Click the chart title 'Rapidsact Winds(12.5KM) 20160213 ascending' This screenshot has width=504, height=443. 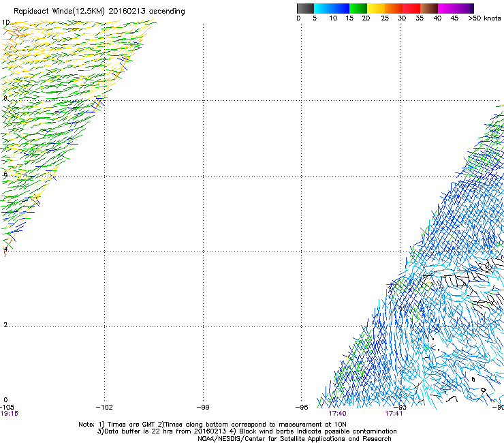pos(99,12)
